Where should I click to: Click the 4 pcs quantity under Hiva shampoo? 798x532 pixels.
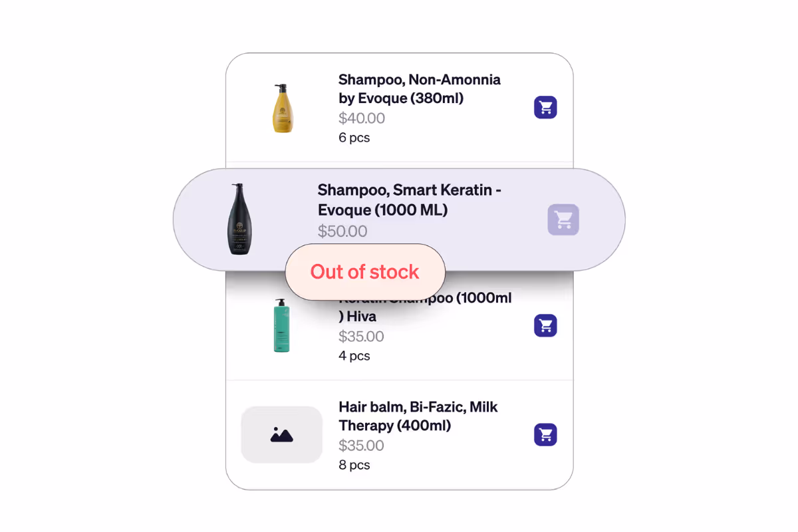[x=354, y=355]
